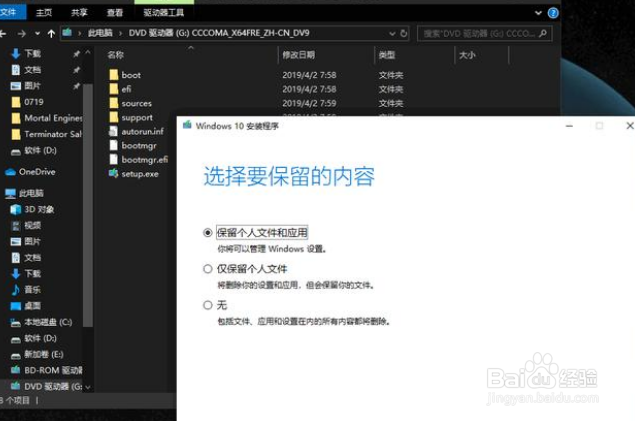635x421 pixels.
Task: Open the 桌面 folder
Action: click(x=32, y=306)
